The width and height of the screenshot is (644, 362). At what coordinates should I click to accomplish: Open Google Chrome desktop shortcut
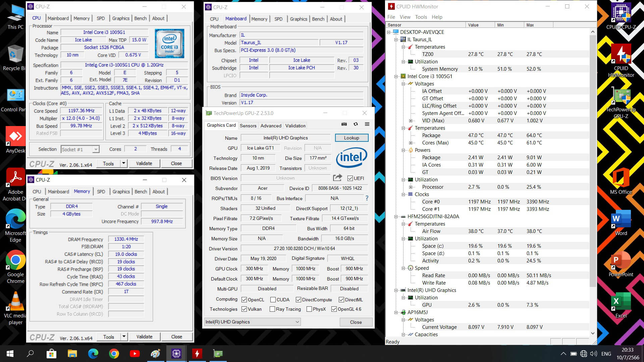15,267
